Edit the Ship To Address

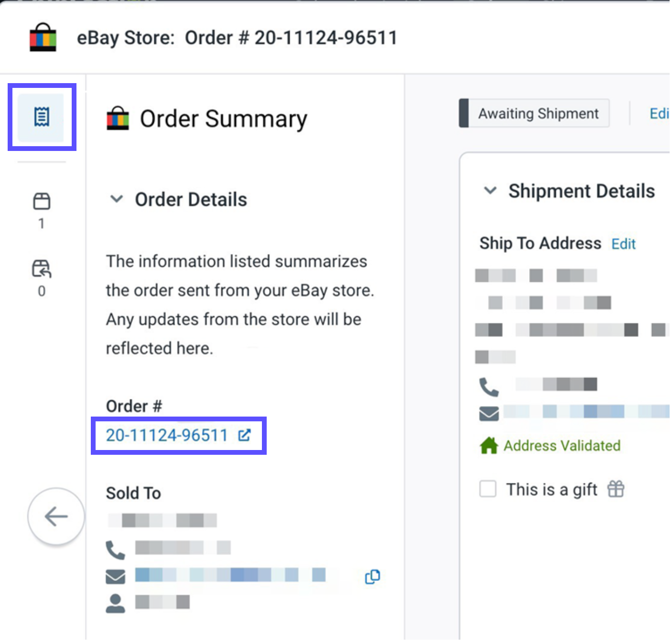pos(623,244)
